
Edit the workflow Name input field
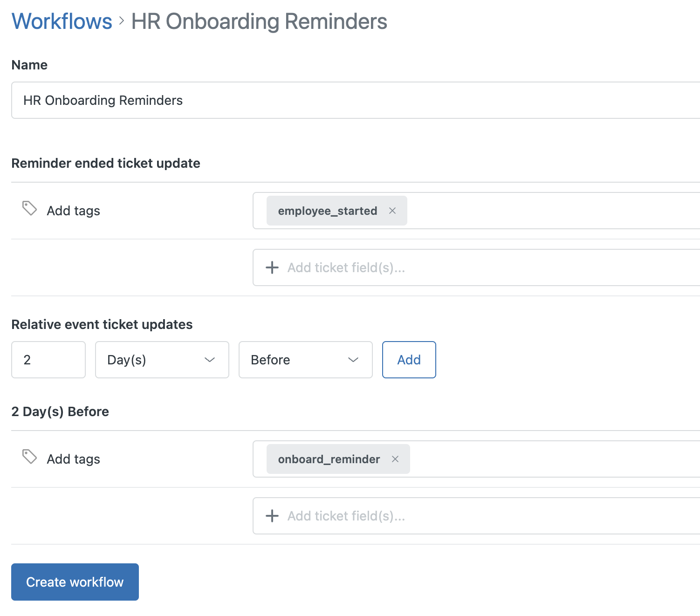click(x=356, y=100)
